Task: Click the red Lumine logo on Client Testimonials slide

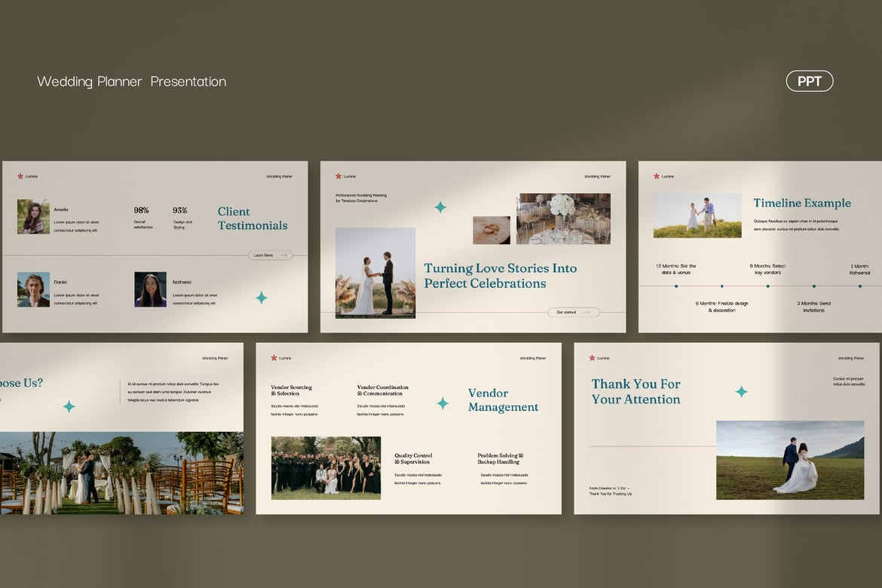Action: pyautogui.click(x=20, y=176)
